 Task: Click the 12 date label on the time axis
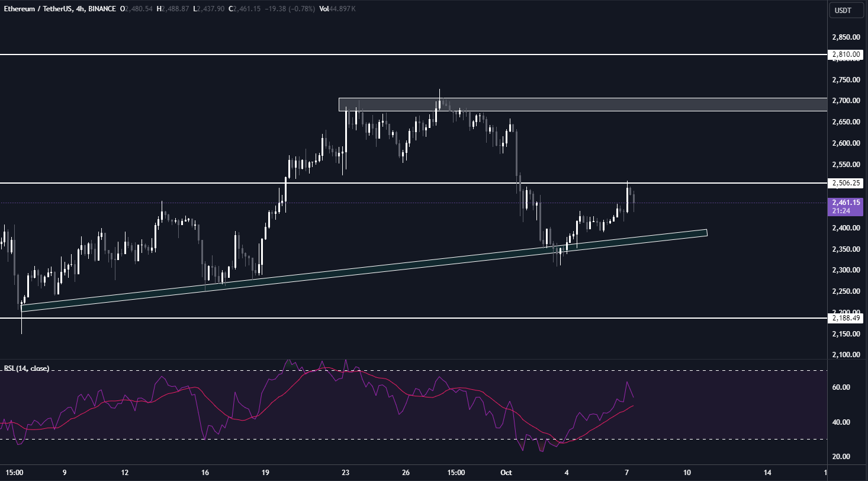click(x=124, y=473)
